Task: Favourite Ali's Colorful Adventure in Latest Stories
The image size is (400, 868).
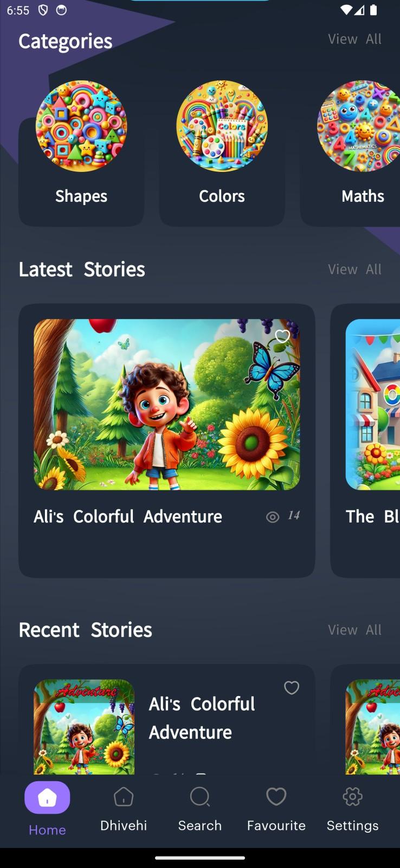Action: click(282, 336)
